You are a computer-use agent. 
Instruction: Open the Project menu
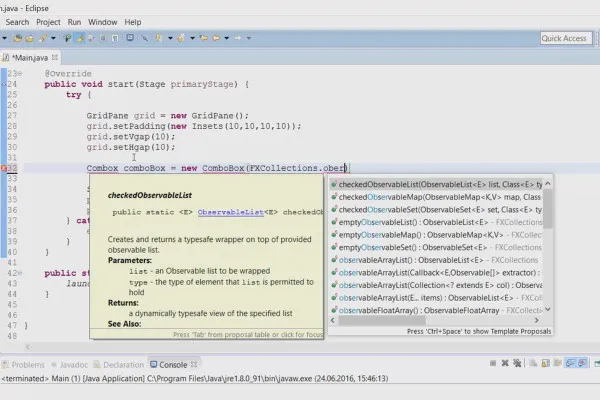48,22
